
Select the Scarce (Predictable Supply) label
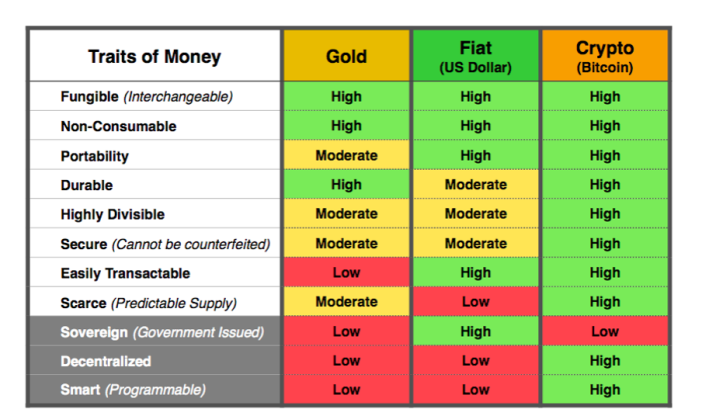coord(149,303)
